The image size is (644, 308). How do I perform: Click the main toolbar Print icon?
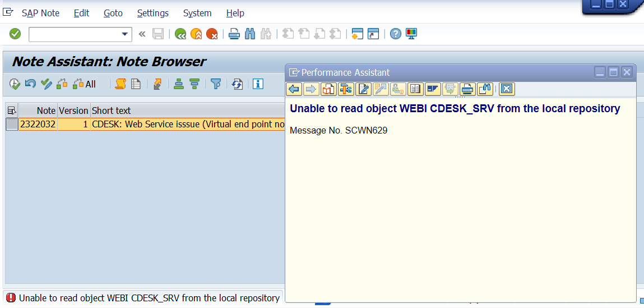tap(234, 34)
